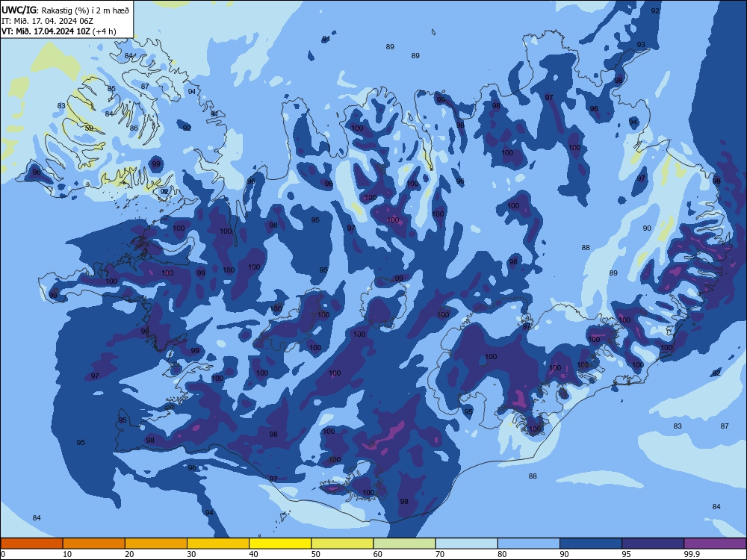Select the bright yellow 40–50 legend swatch
This screenshot has height=560, width=747.
click(x=280, y=544)
